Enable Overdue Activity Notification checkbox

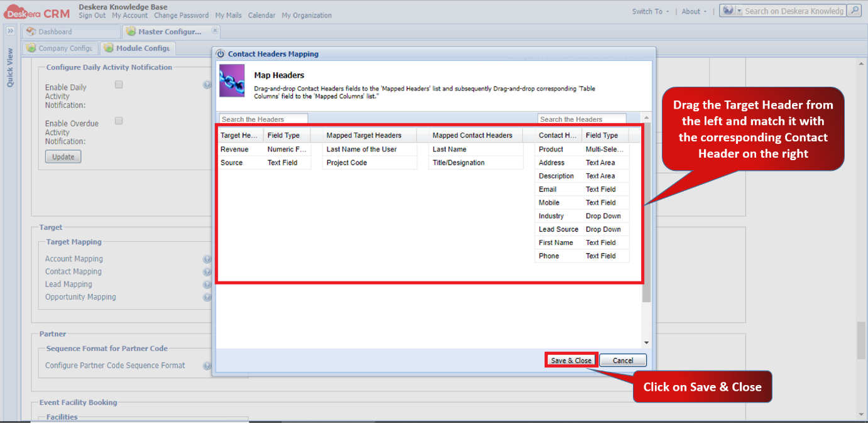(118, 121)
